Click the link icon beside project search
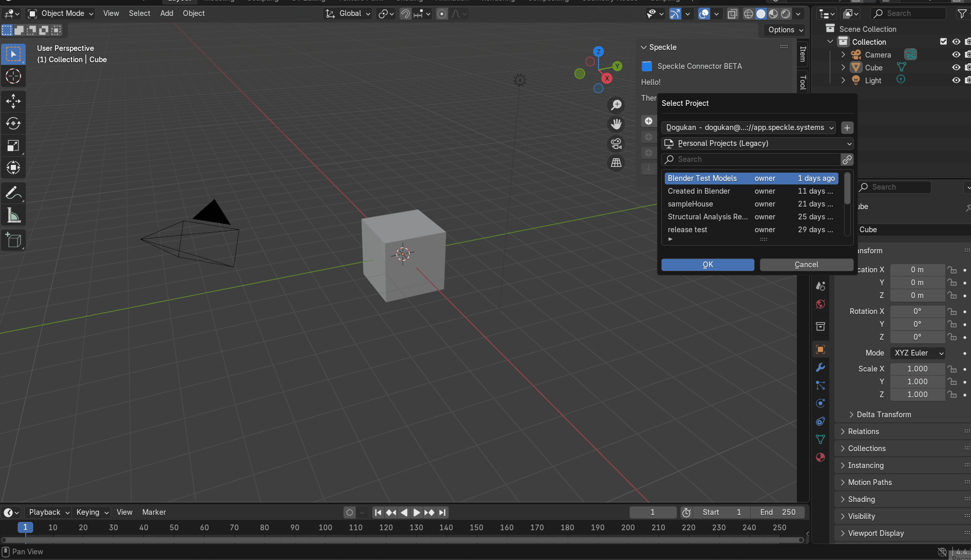The width and height of the screenshot is (971, 560). click(847, 159)
